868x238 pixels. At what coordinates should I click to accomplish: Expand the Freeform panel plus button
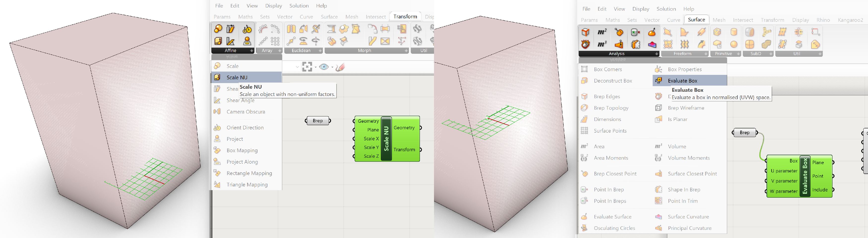tap(706, 54)
